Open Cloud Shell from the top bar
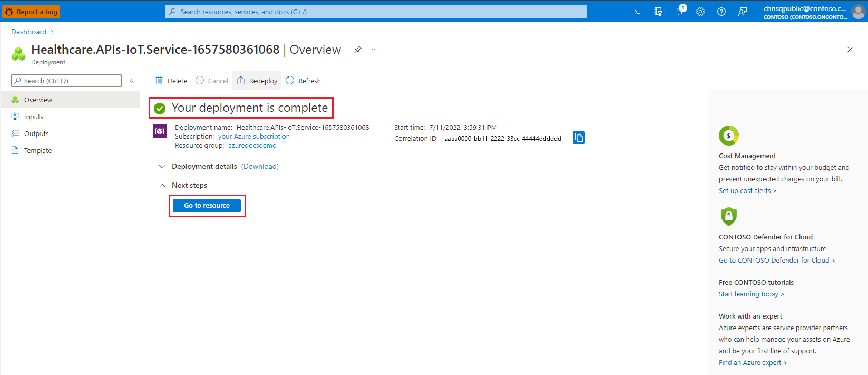The image size is (868, 375). click(x=637, y=12)
